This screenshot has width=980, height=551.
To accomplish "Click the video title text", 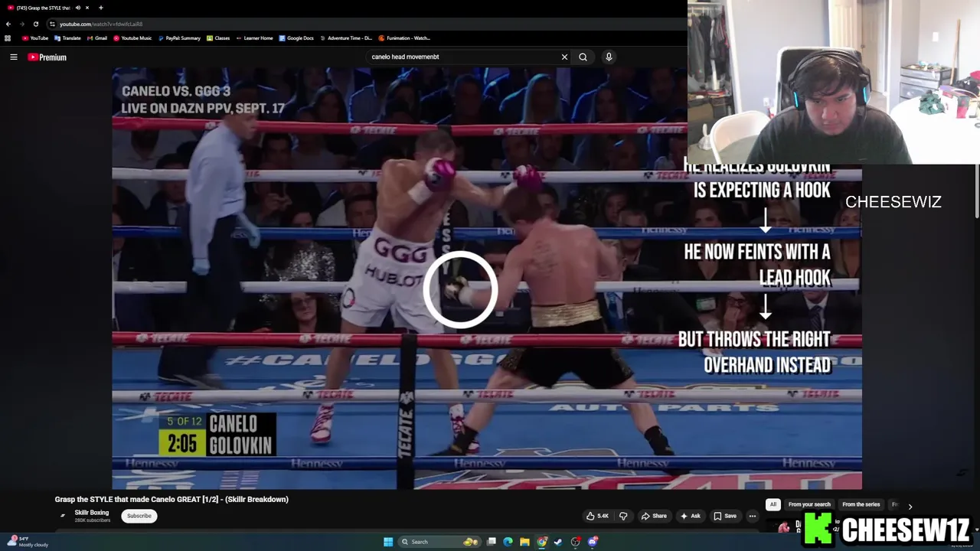I will point(171,499).
